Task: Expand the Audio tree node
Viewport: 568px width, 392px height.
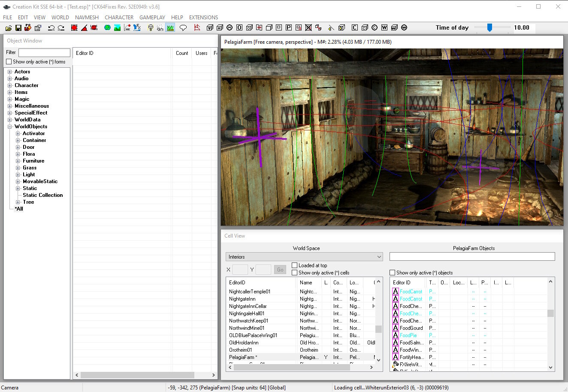Action: [x=9, y=78]
